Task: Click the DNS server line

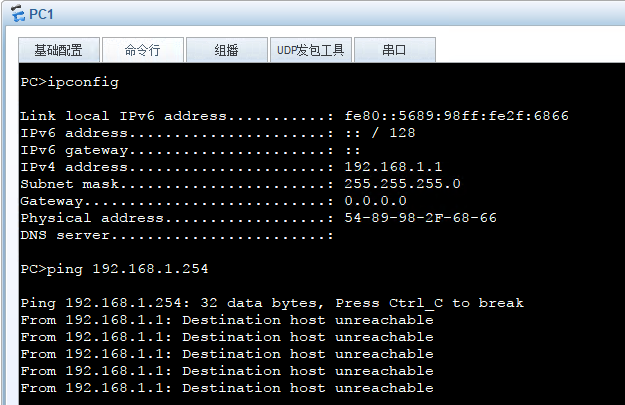Action: 177,235
